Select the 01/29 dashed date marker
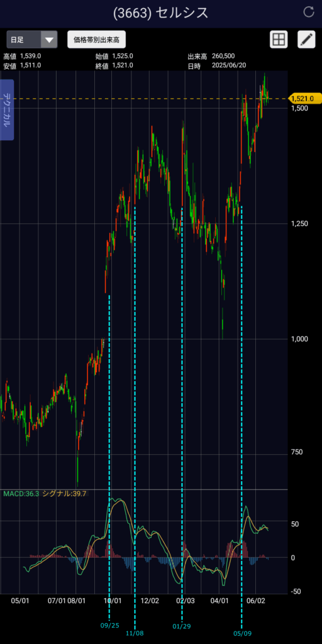This screenshot has width=322, height=644. click(x=182, y=626)
